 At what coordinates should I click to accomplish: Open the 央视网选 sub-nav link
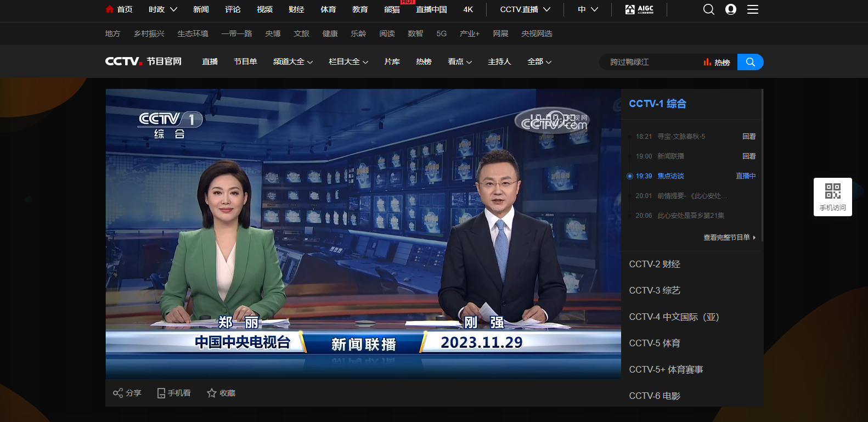(x=537, y=33)
